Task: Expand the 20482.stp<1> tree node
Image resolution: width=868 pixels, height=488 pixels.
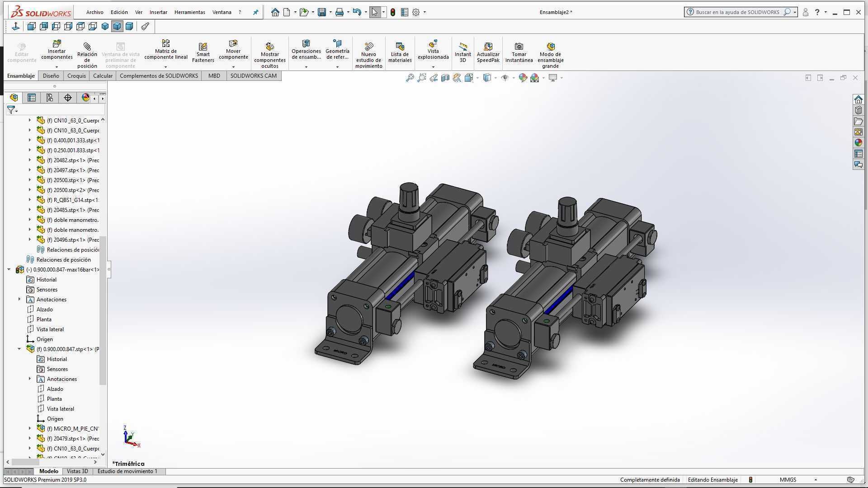Action: coord(30,160)
